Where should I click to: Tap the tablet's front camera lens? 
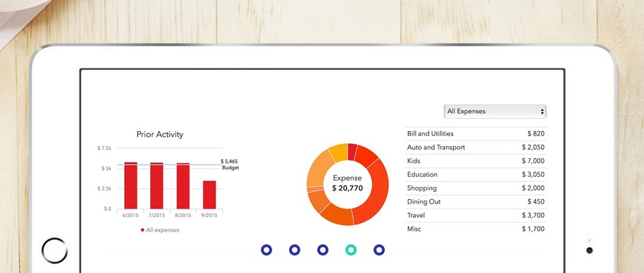pos(590,250)
